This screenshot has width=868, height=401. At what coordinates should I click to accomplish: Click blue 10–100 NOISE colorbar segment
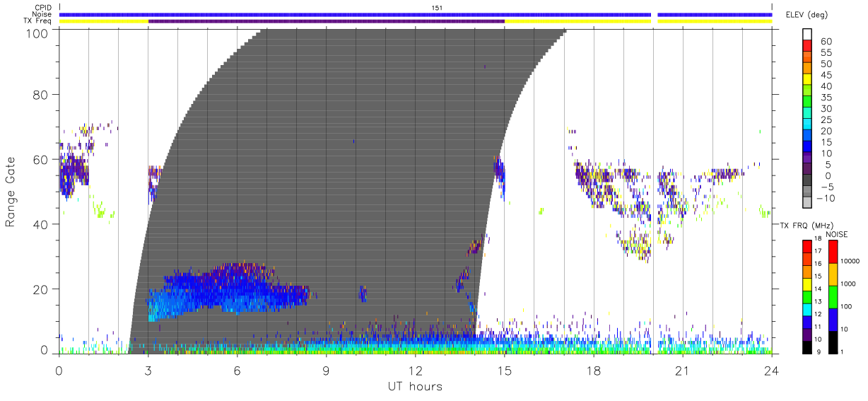[x=833, y=318]
